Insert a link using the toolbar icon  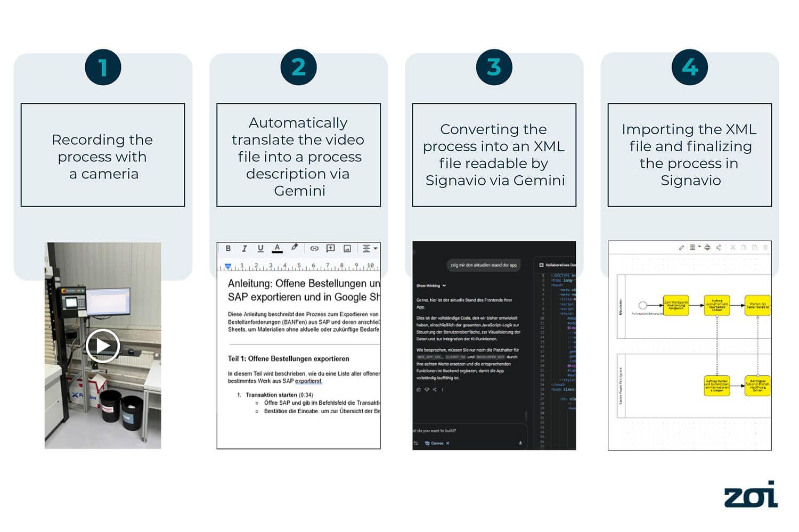point(315,248)
